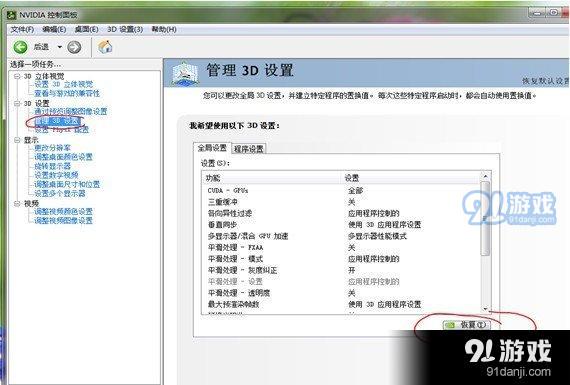Click the 恢复(T) restore button
Image resolution: width=570 pixels, height=385 pixels.
click(466, 325)
